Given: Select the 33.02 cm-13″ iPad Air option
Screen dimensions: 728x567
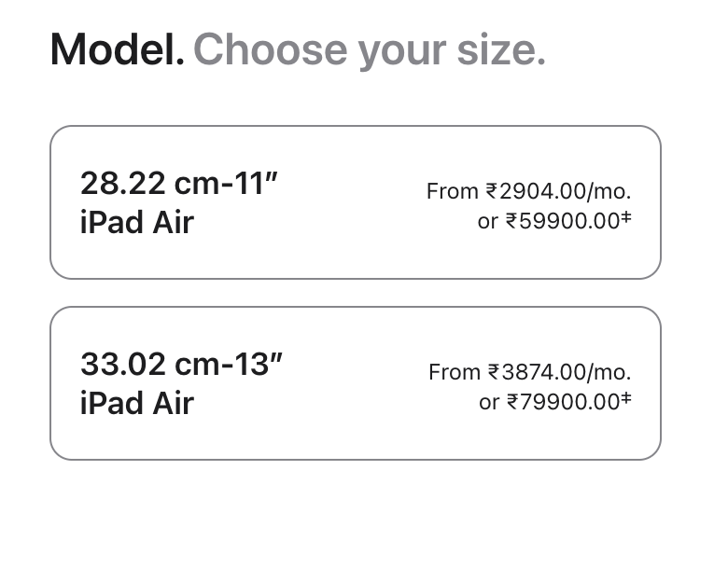Looking at the screenshot, I should pos(355,383).
